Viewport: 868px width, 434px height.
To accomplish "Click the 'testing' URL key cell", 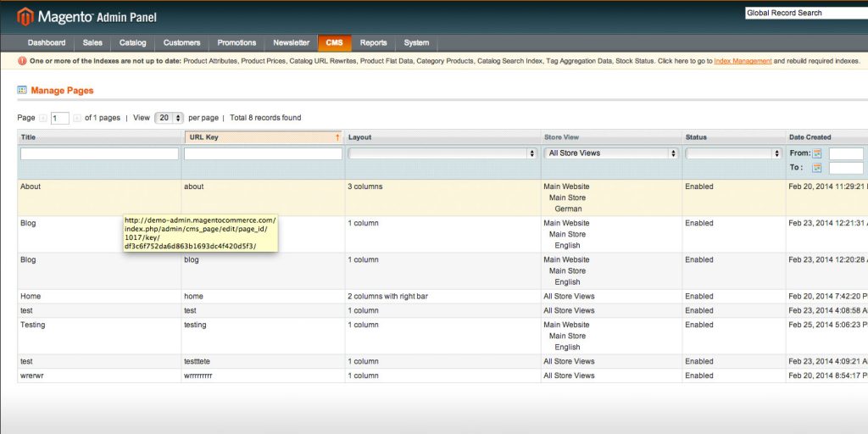I will pyautogui.click(x=196, y=325).
